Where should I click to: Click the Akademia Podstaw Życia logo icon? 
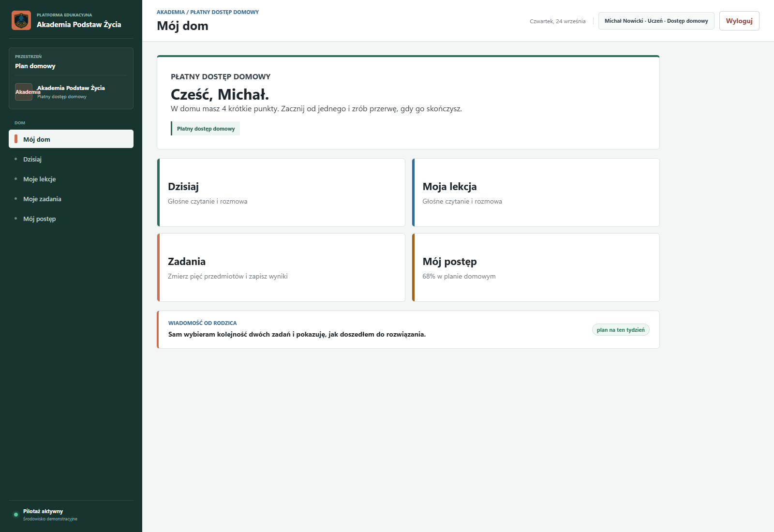pyautogui.click(x=21, y=20)
